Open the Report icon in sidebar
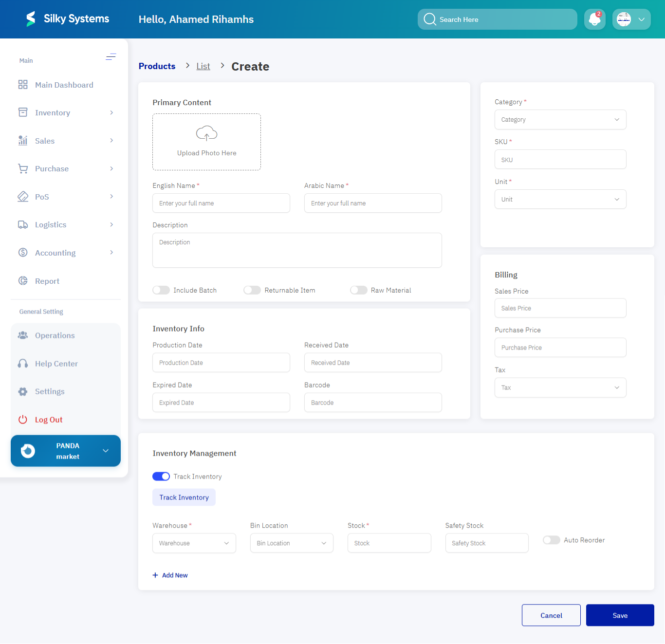 23,280
